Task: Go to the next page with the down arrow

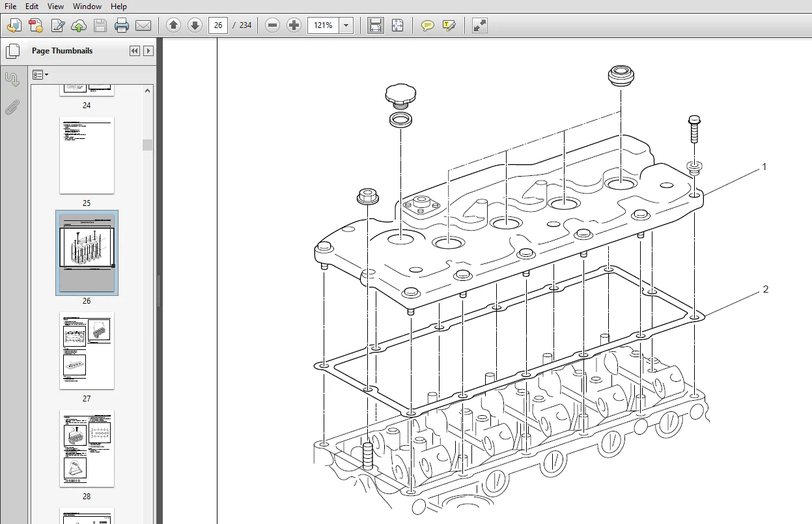Action: coord(195,25)
